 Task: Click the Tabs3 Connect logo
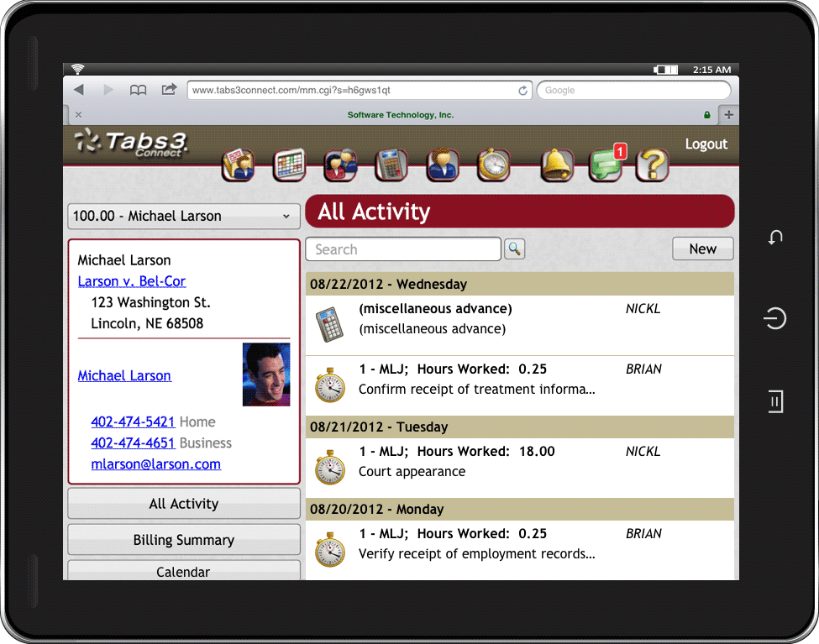[x=131, y=142]
